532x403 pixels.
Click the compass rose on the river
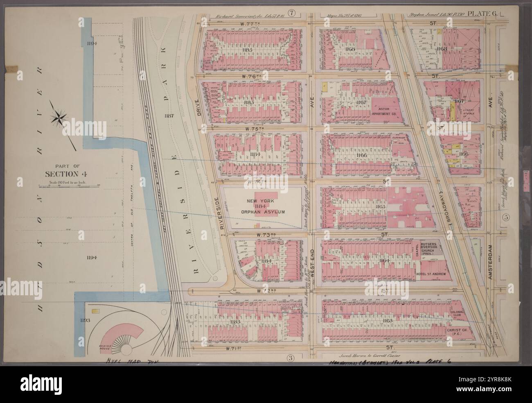click(x=59, y=118)
